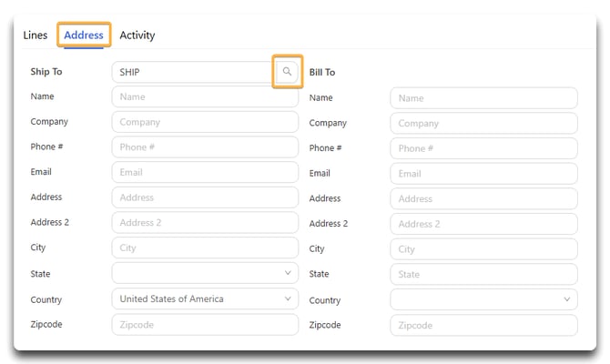Switch to the Address tab
Image resolution: width=610 pixels, height=364 pixels.
[84, 35]
